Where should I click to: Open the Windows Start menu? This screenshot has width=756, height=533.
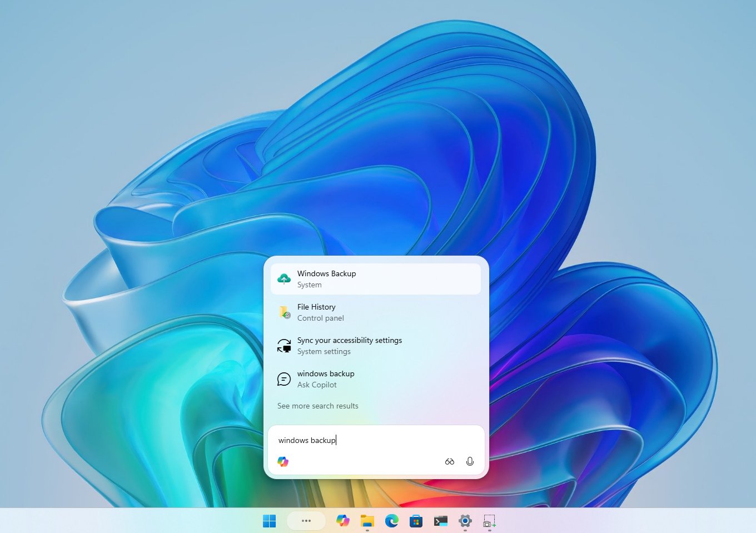point(270,521)
